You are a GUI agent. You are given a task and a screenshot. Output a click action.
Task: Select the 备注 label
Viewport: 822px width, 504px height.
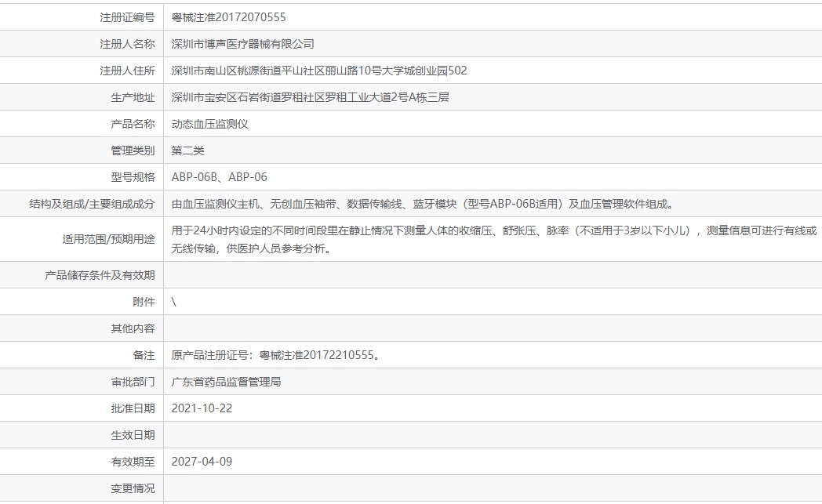coord(144,356)
